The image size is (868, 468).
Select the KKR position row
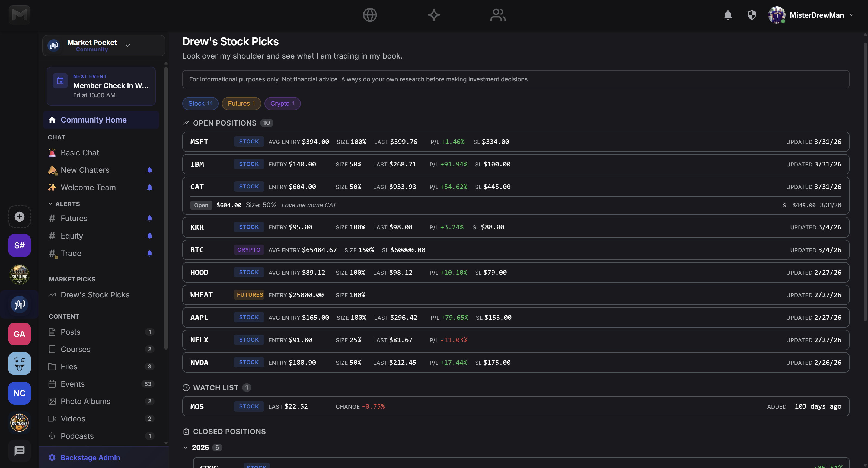(x=516, y=227)
